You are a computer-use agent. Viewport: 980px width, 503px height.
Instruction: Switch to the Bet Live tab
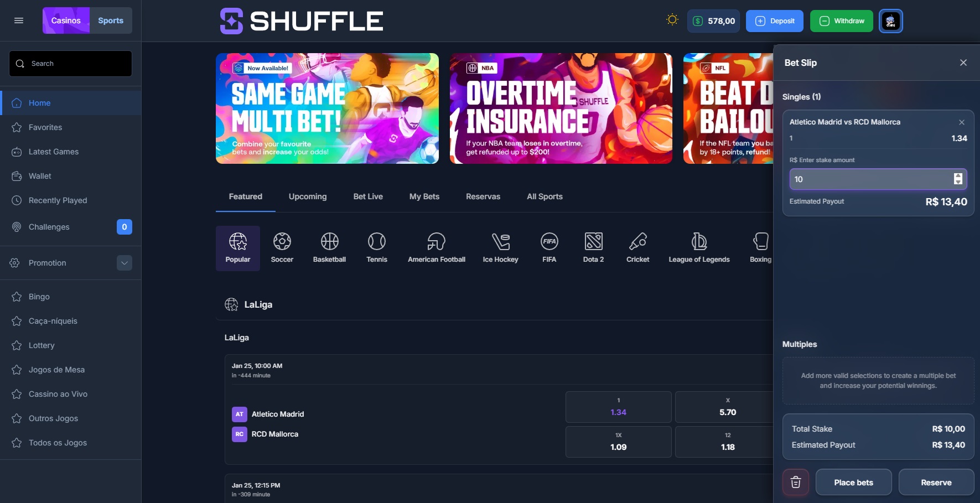(x=368, y=196)
